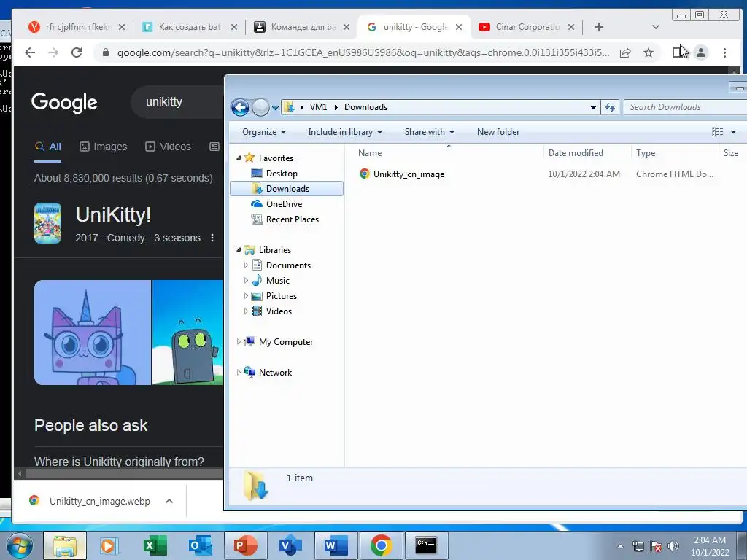Screen dimensions: 747x560
Task: Expand the My Computer node
Action: point(239,342)
